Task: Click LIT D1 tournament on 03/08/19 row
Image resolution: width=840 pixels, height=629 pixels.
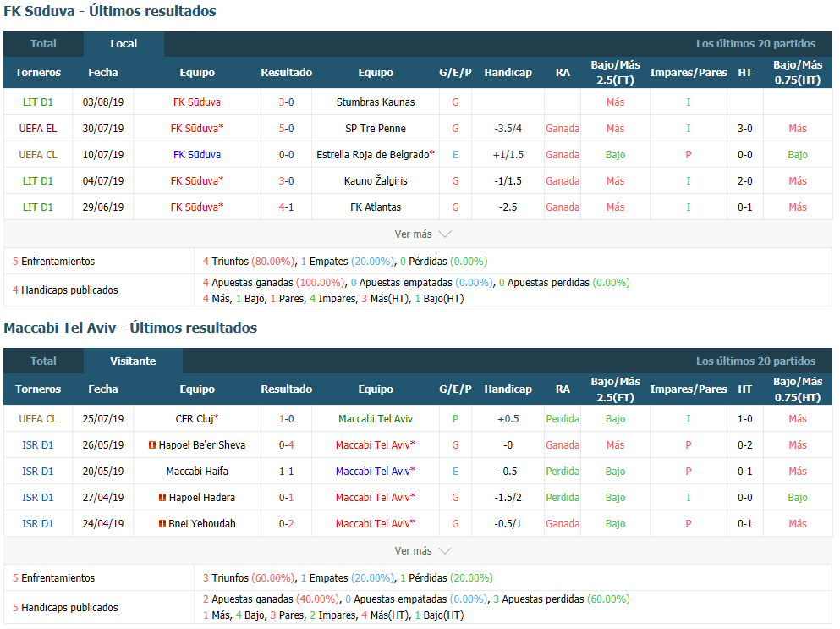Action: tap(38, 102)
